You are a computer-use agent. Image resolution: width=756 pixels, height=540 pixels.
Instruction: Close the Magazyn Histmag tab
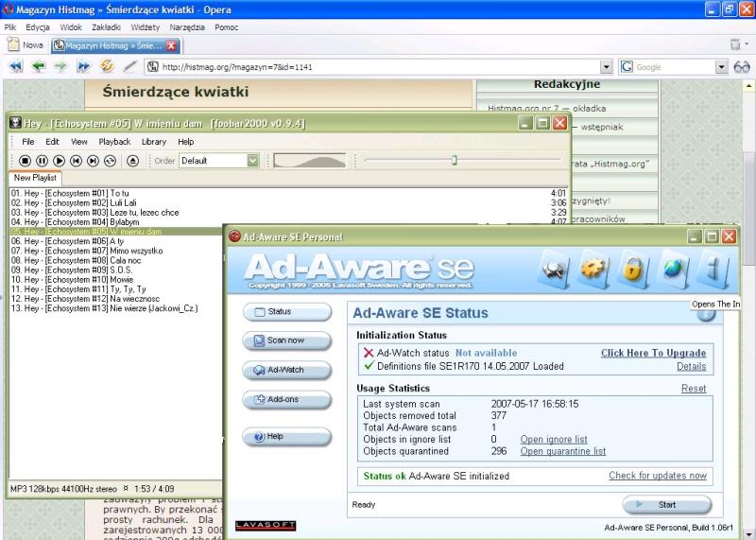coord(171,45)
